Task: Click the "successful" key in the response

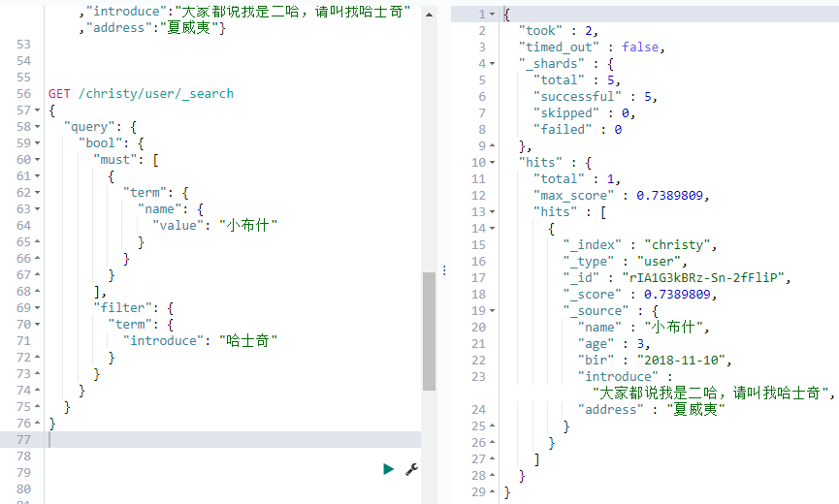Action: [x=577, y=97]
